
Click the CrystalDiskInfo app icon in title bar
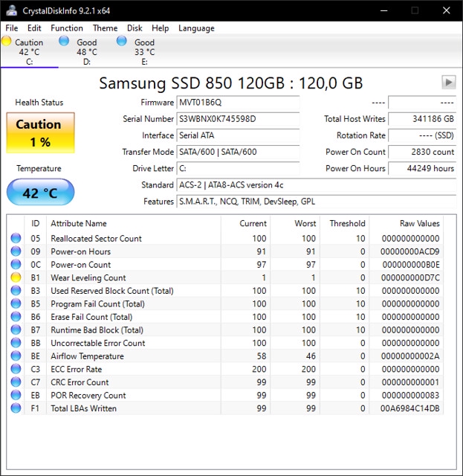click(12, 10)
